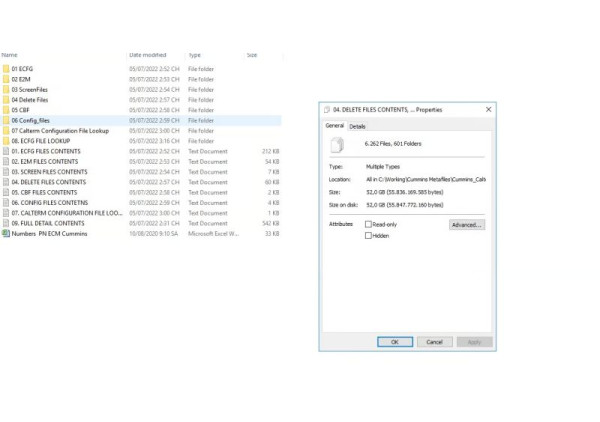This screenshot has height=422, width=600.
Task: Select the 01. ECFG FILES CONTENTS text file icon
Action: point(6,151)
